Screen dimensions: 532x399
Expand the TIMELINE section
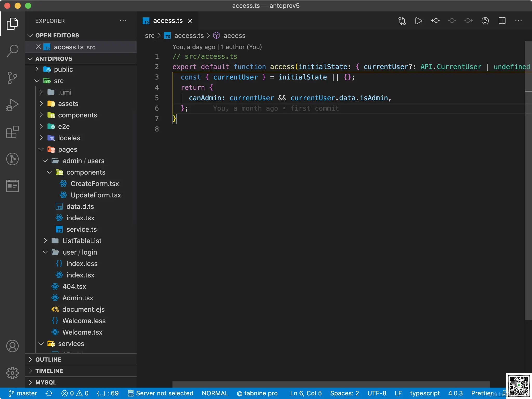click(x=49, y=371)
